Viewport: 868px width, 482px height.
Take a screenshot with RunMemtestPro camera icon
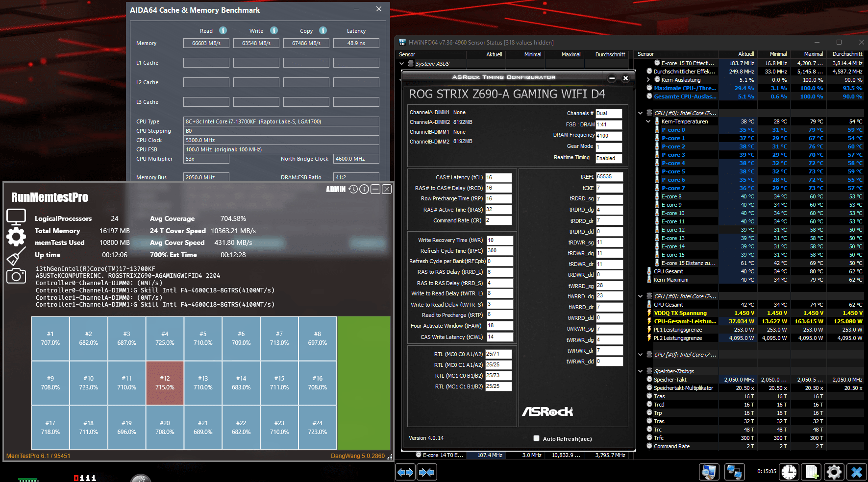pos(16,276)
